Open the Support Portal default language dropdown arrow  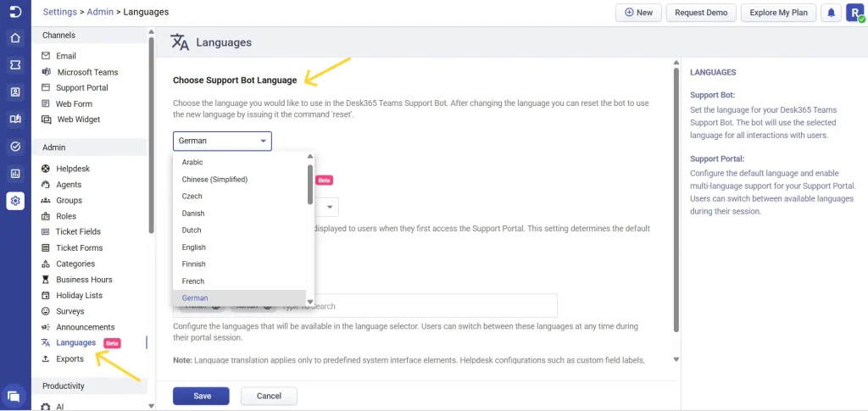point(330,207)
